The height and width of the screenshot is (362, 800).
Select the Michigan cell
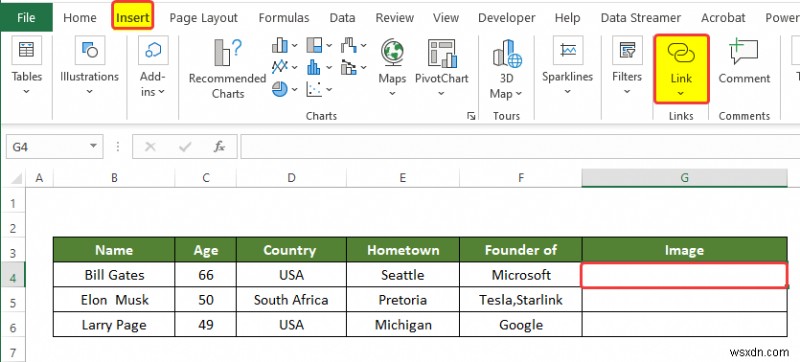(403, 325)
